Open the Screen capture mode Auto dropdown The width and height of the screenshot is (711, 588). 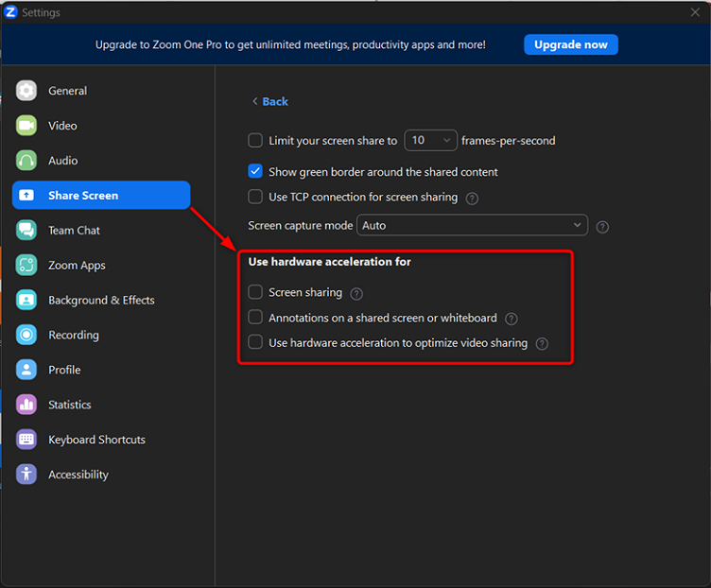472,225
